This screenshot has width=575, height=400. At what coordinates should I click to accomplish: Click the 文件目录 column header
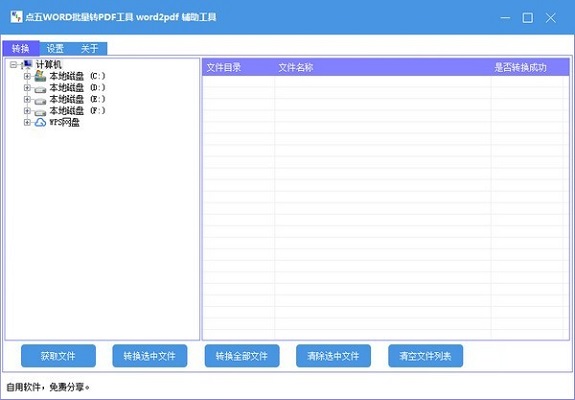coord(238,67)
